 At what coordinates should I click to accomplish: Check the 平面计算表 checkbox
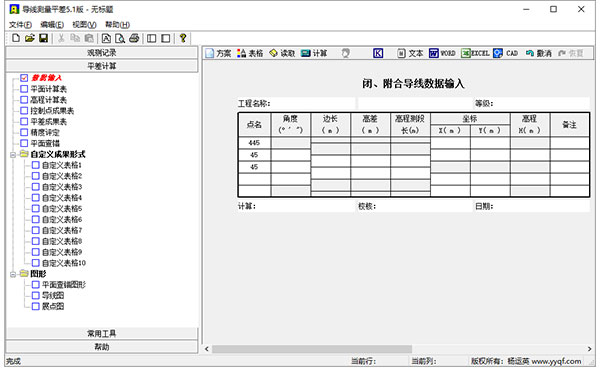point(24,89)
